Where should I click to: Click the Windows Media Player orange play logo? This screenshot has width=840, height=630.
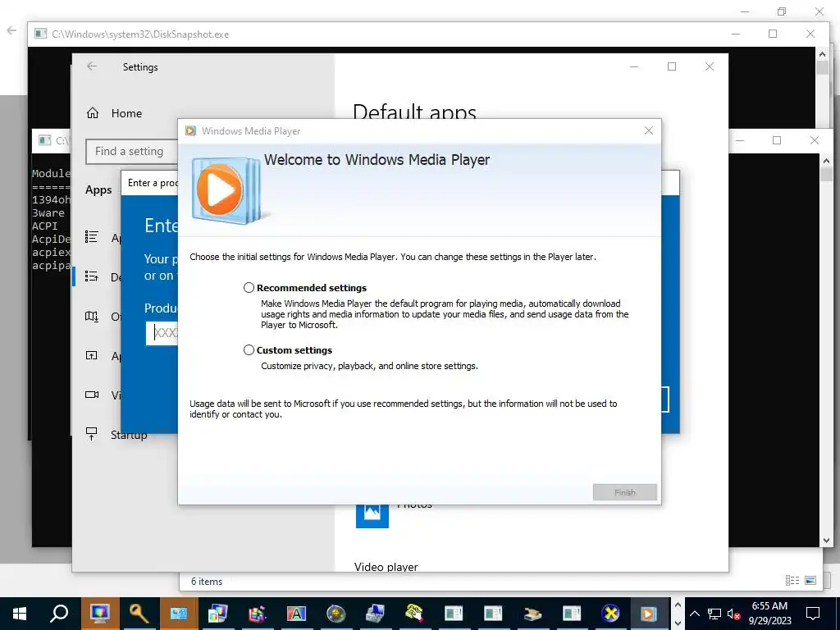219,189
